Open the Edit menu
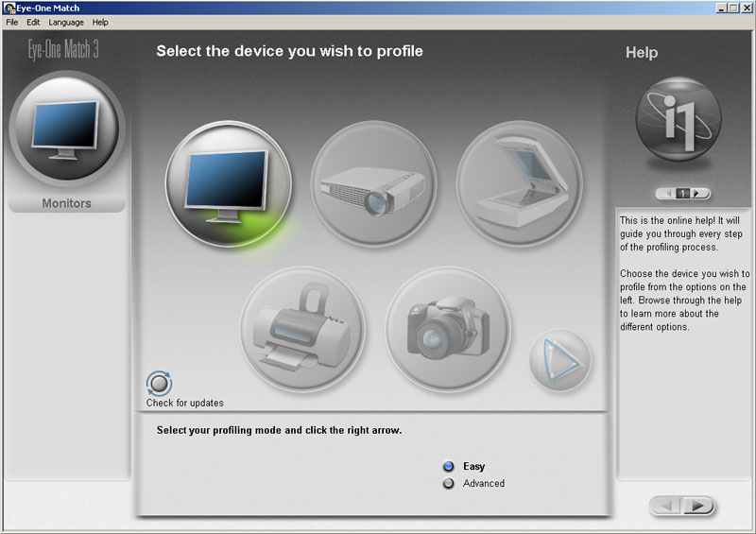This screenshot has width=756, height=534. 33,22
